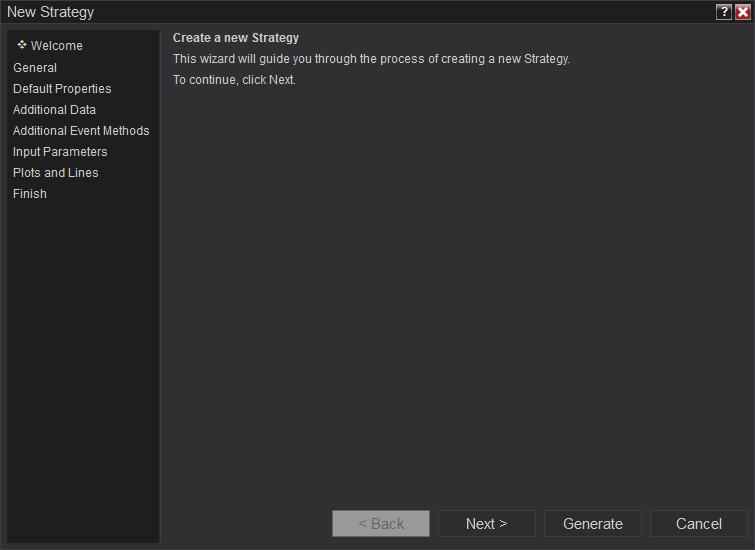Screen dimensions: 755x550
Task: Close the New Strategy wizard window
Action: tap(742, 12)
